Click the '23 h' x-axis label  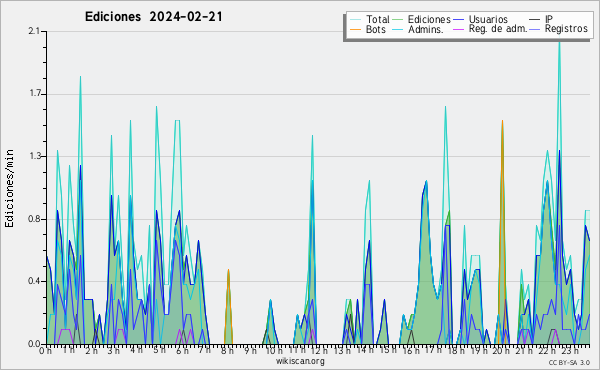[x=570, y=350]
